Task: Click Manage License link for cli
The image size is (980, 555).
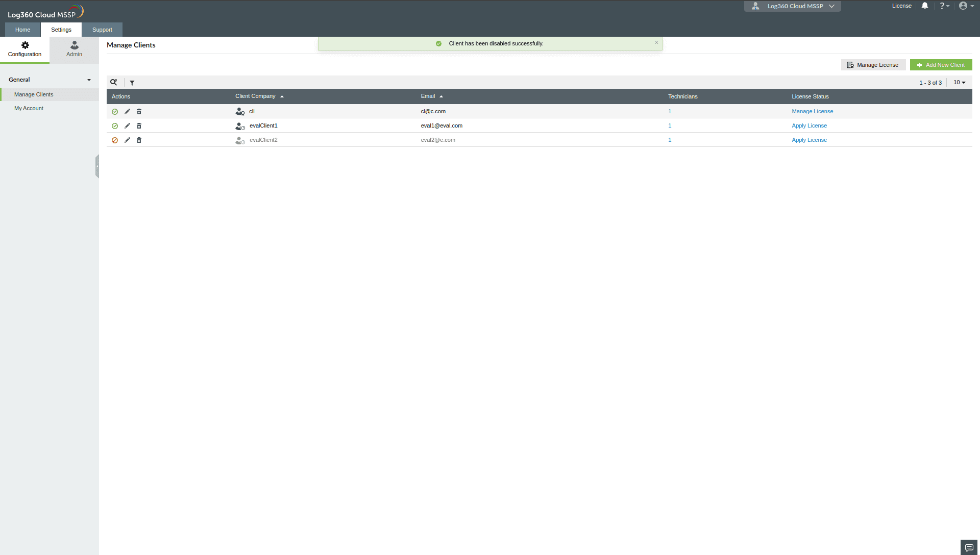Action: coord(813,111)
